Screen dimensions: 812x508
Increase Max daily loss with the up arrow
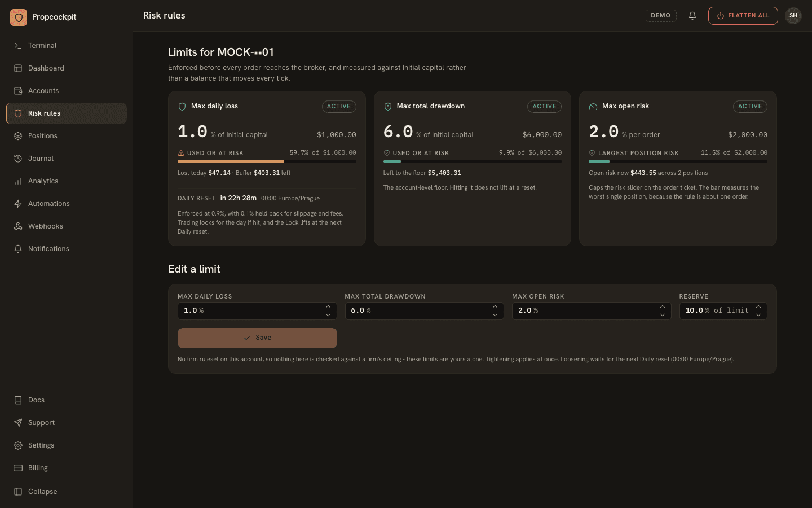(328, 307)
